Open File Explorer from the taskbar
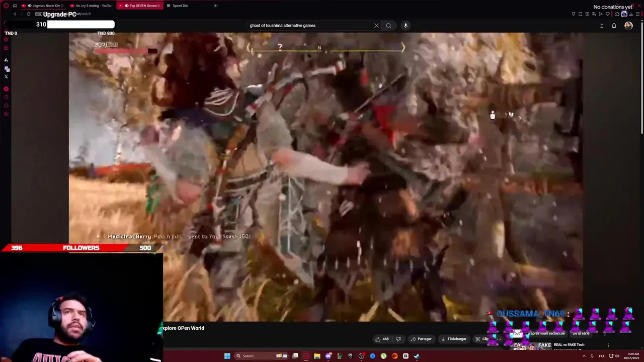Viewport: 644px width, 362px height. [317, 356]
